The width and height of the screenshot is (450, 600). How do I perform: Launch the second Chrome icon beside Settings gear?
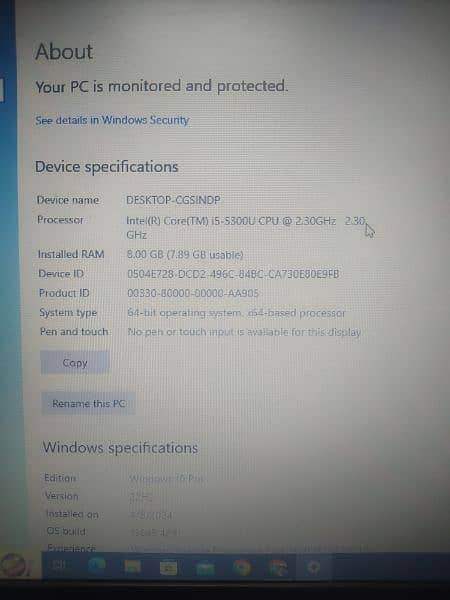pos(278,567)
